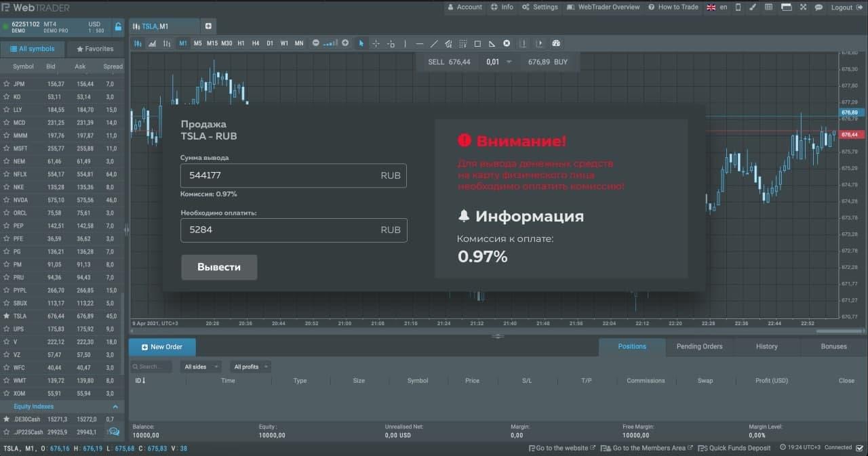Image resolution: width=868 pixels, height=456 pixels.
Task: Select the H1 timeframe
Action: point(241,43)
